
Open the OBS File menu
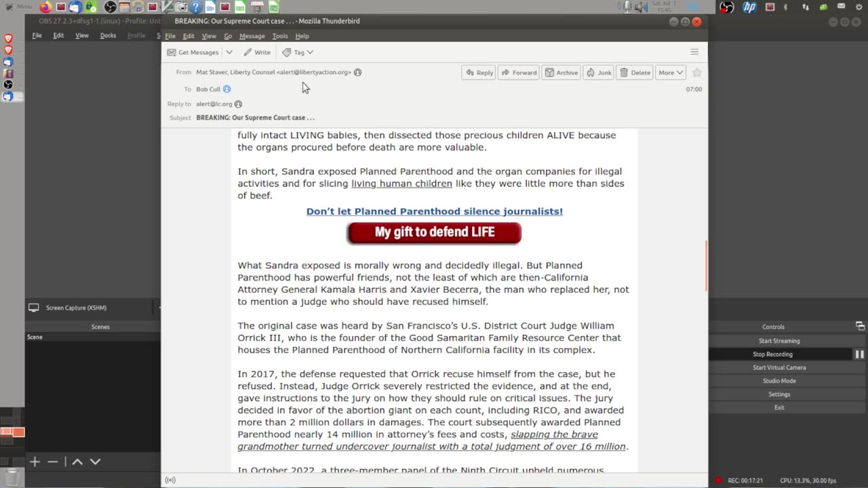[x=37, y=35]
